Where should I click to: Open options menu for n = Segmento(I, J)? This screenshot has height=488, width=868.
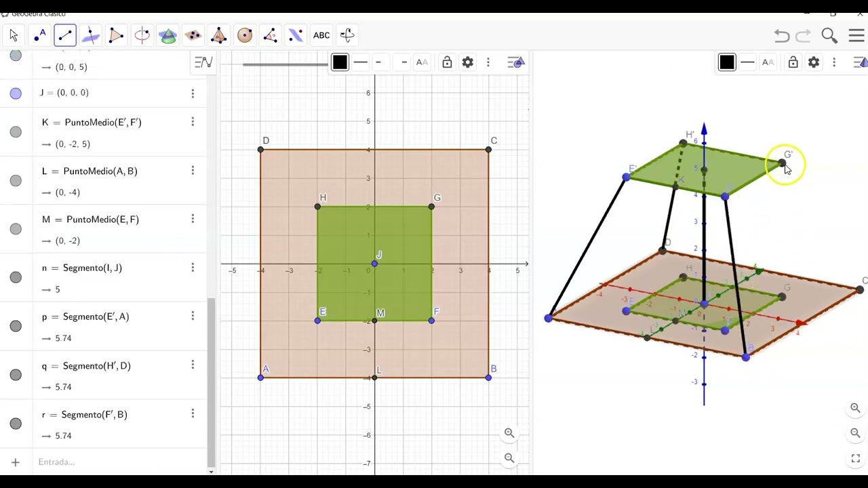193,268
